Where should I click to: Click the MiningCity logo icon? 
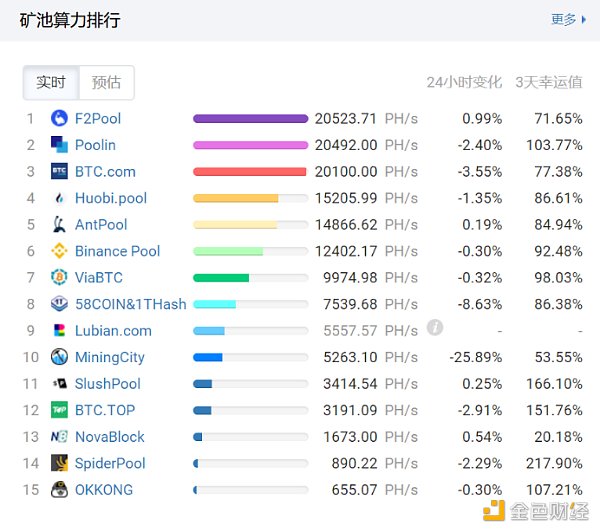[59, 357]
